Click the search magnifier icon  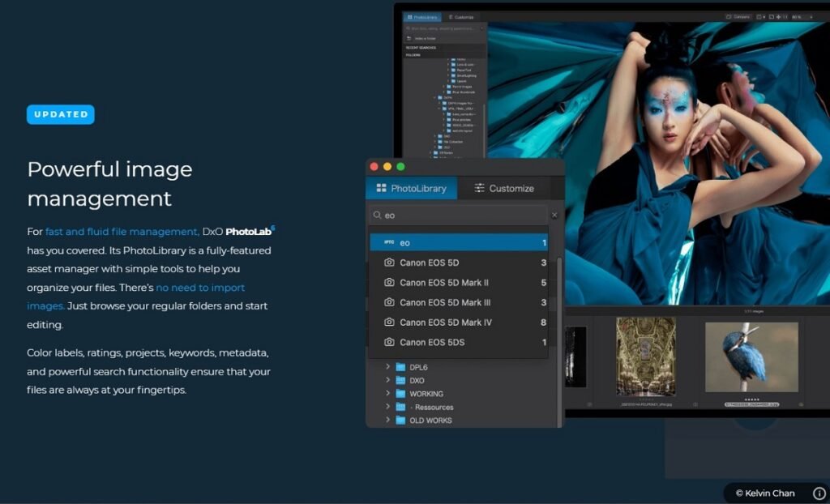tap(378, 215)
